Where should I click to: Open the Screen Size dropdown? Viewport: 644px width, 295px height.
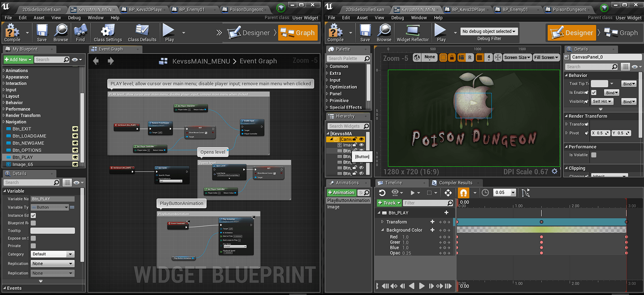517,57
